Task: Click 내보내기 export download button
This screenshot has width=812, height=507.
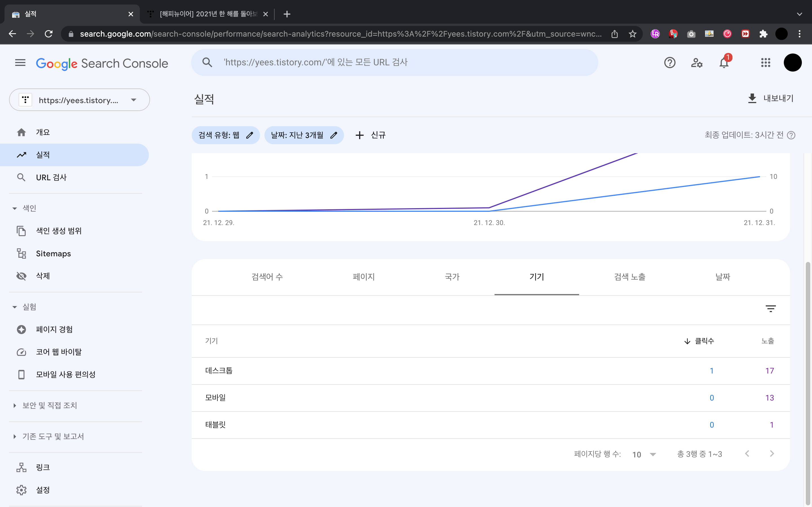Action: [x=770, y=98]
